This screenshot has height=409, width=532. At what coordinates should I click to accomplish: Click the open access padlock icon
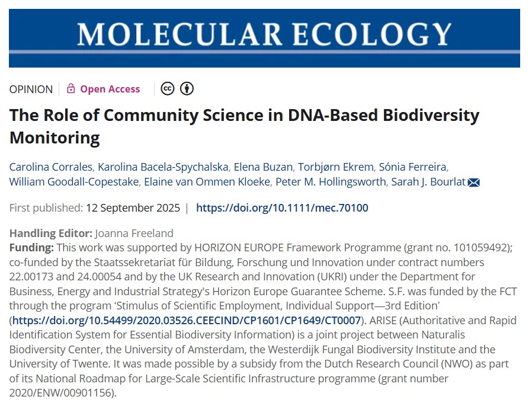(x=71, y=89)
